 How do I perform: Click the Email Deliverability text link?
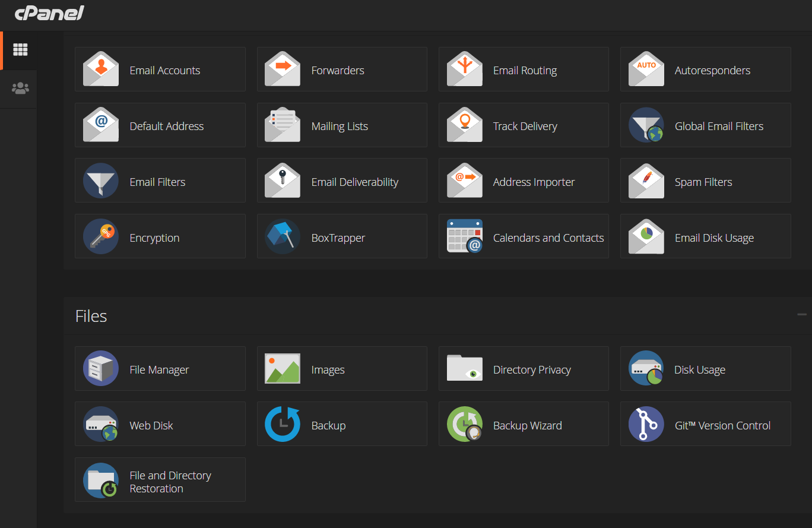pos(355,182)
